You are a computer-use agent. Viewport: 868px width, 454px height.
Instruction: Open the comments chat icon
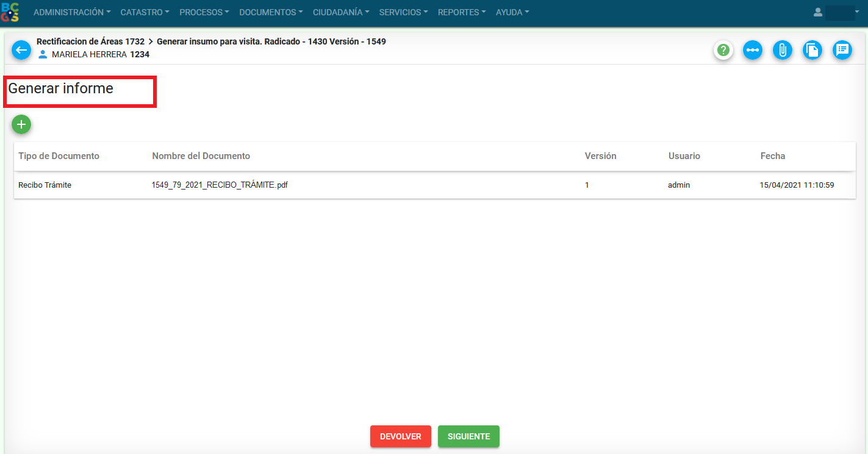[842, 50]
